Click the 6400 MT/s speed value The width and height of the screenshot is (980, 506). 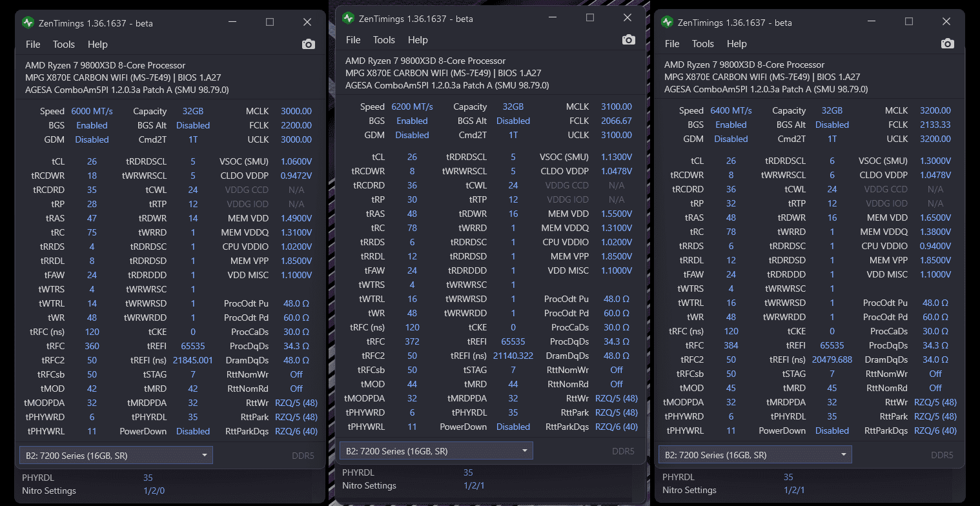[x=731, y=110]
